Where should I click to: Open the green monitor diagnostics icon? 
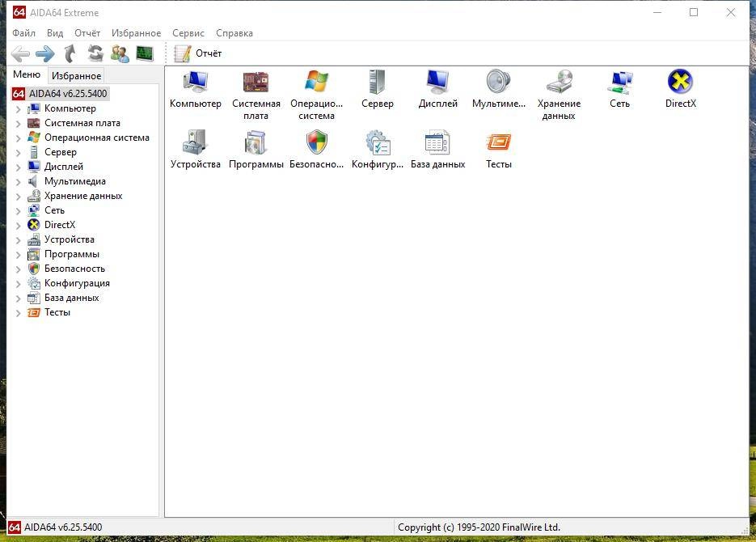click(x=145, y=53)
